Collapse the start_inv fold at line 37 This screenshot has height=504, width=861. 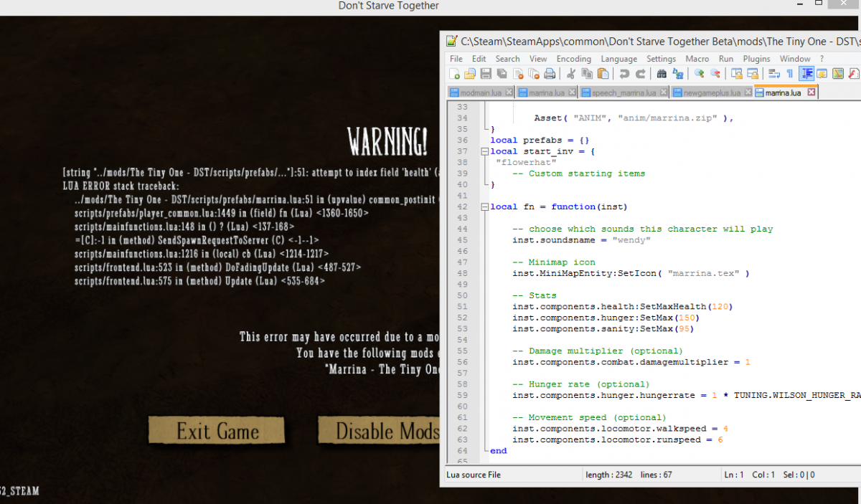pyautogui.click(x=486, y=151)
